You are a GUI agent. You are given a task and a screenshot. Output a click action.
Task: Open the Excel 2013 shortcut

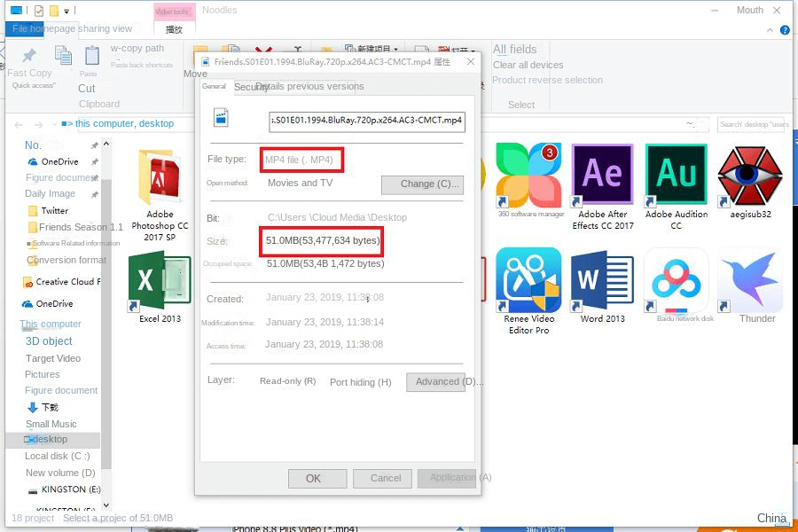tap(160, 287)
